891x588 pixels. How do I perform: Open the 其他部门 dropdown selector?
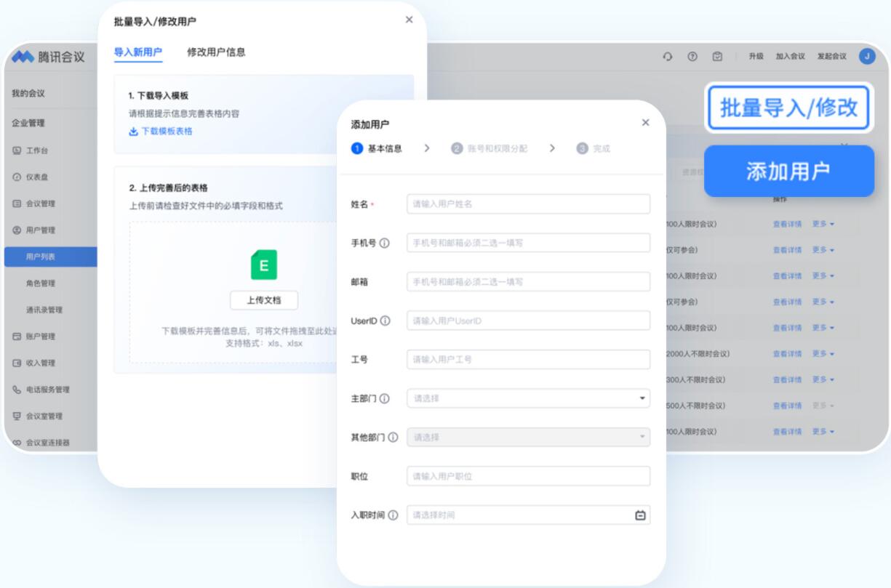click(528, 438)
